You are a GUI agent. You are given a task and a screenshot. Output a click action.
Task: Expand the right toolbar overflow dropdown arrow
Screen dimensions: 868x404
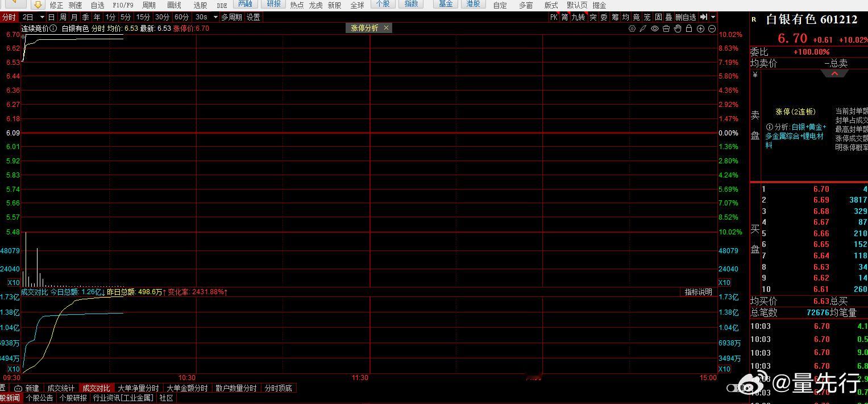(x=713, y=17)
